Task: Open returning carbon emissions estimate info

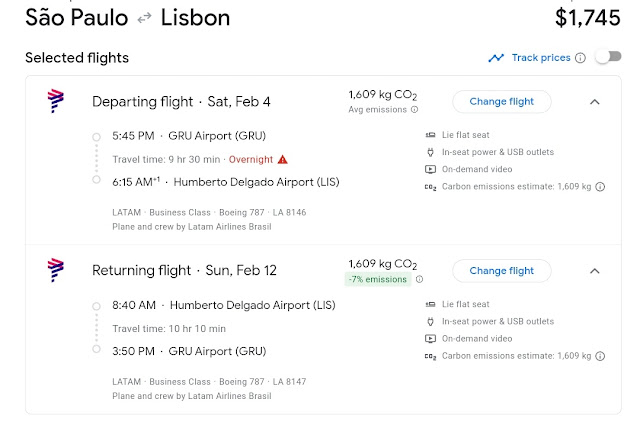Action: click(x=600, y=355)
